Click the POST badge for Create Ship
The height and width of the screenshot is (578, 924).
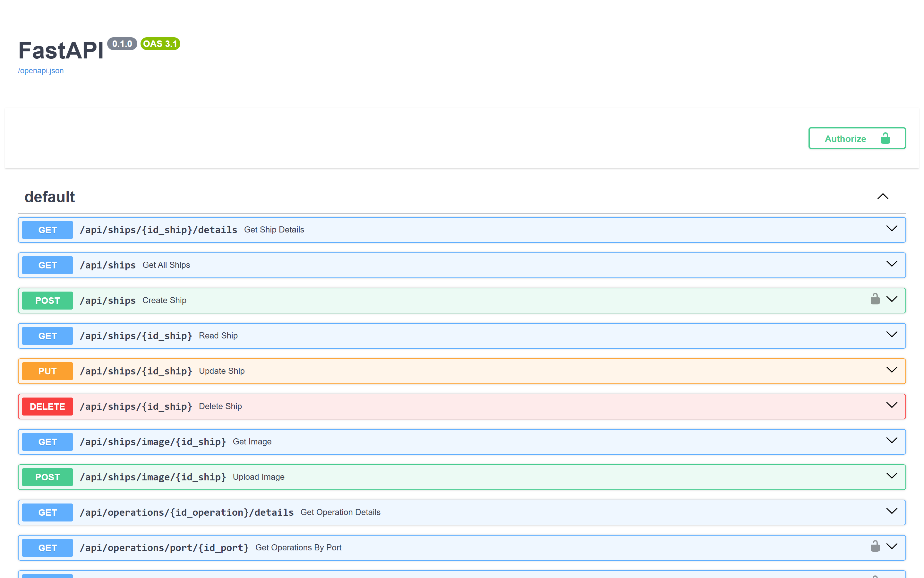click(x=47, y=301)
